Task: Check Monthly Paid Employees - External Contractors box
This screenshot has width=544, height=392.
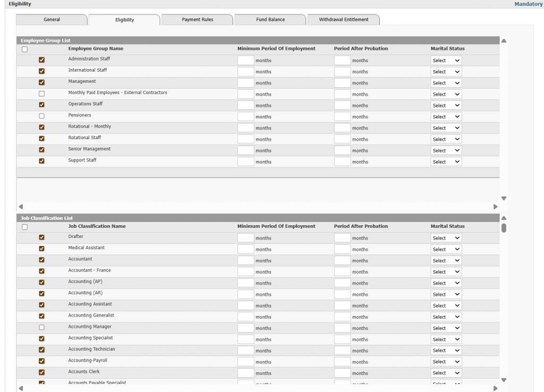Action: pyautogui.click(x=41, y=93)
